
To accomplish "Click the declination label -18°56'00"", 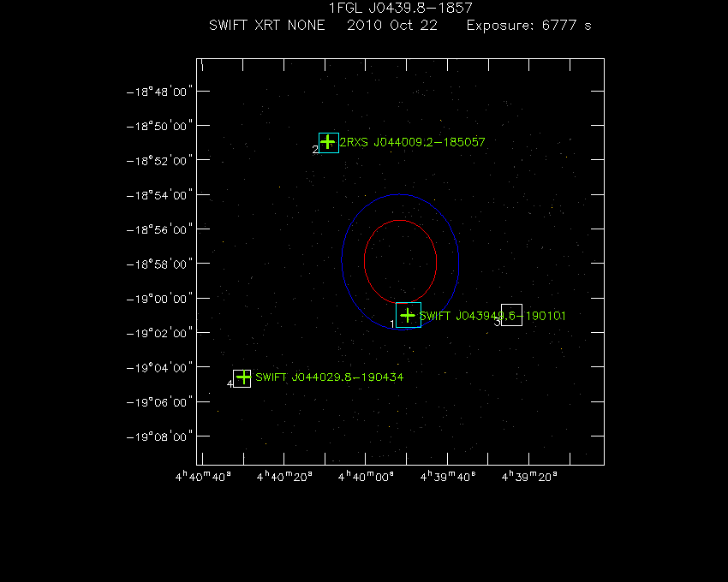I will (x=159, y=229).
